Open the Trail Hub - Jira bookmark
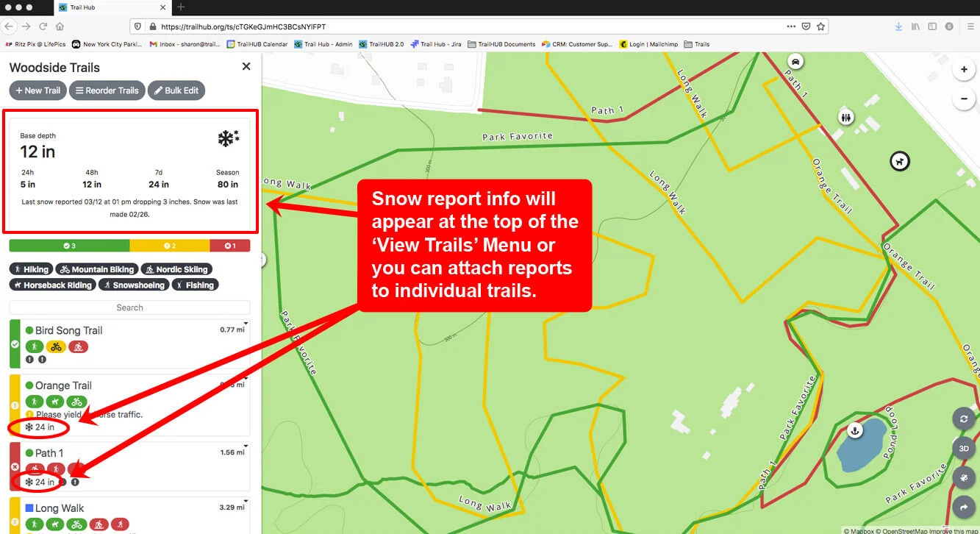Image resolution: width=980 pixels, height=534 pixels. point(437,44)
